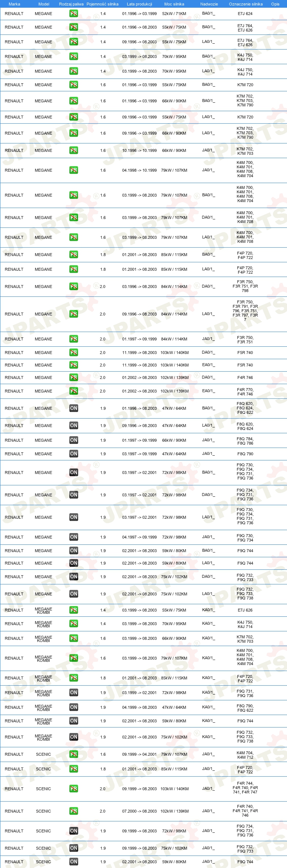Click petrol icon in Megane Kombi 1.8 row
The width and height of the screenshot is (287, 868).
pyautogui.click(x=73, y=678)
